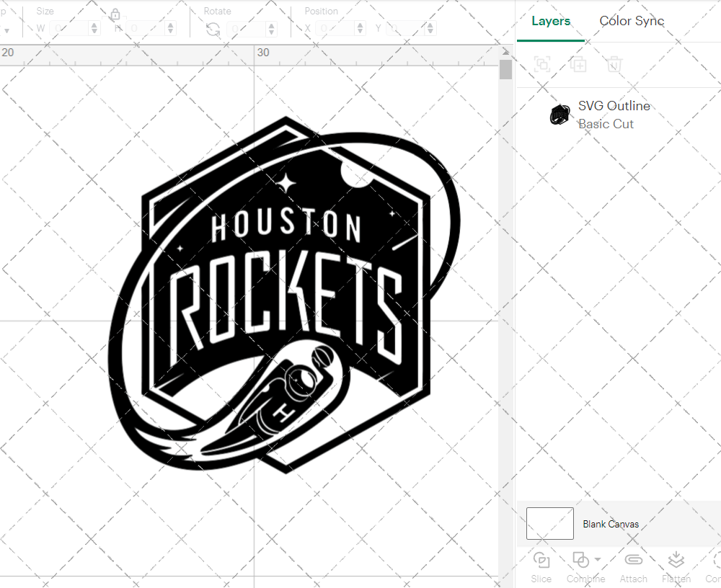721x588 pixels.
Task: Click the W size up stepper arrow
Action: [94, 24]
